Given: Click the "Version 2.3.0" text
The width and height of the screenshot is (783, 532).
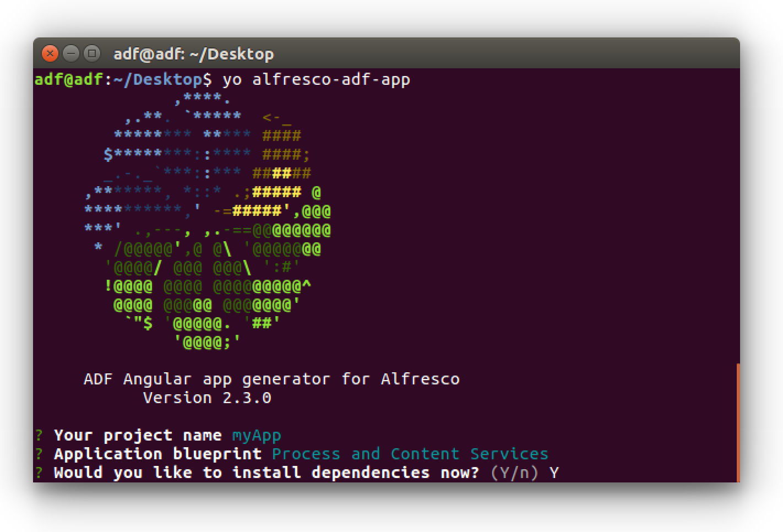Looking at the screenshot, I should coord(207,398).
